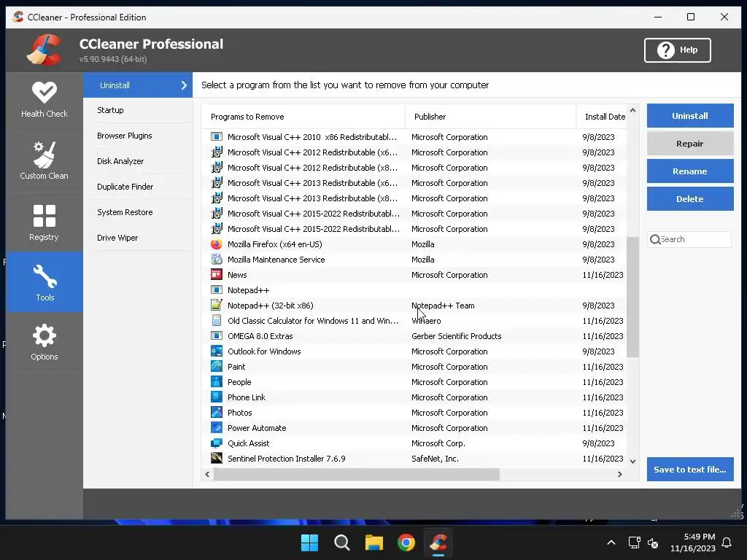Click the blue Uninstall button
This screenshot has height=560, width=747.
tap(690, 116)
